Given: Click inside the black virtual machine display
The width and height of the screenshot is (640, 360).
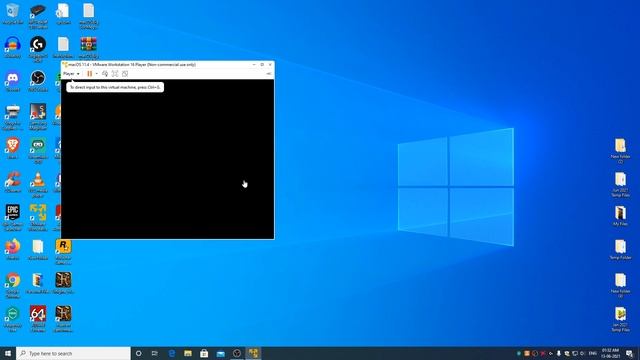Looking at the screenshot, I should pyautogui.click(x=168, y=159).
